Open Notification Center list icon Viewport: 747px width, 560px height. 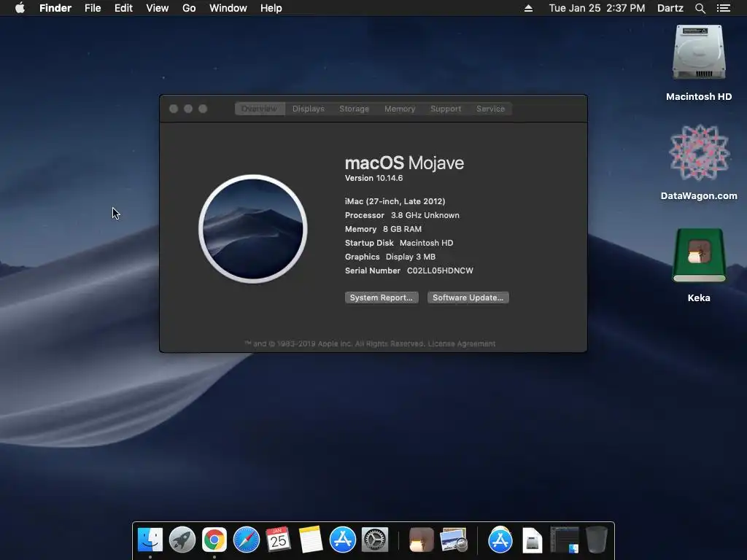coord(724,8)
